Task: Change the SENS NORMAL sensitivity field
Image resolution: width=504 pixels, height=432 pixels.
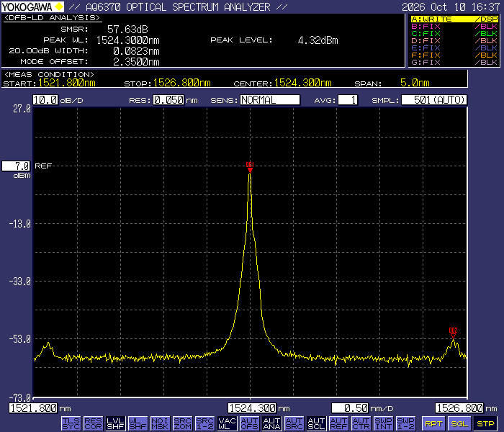Action: [x=270, y=100]
